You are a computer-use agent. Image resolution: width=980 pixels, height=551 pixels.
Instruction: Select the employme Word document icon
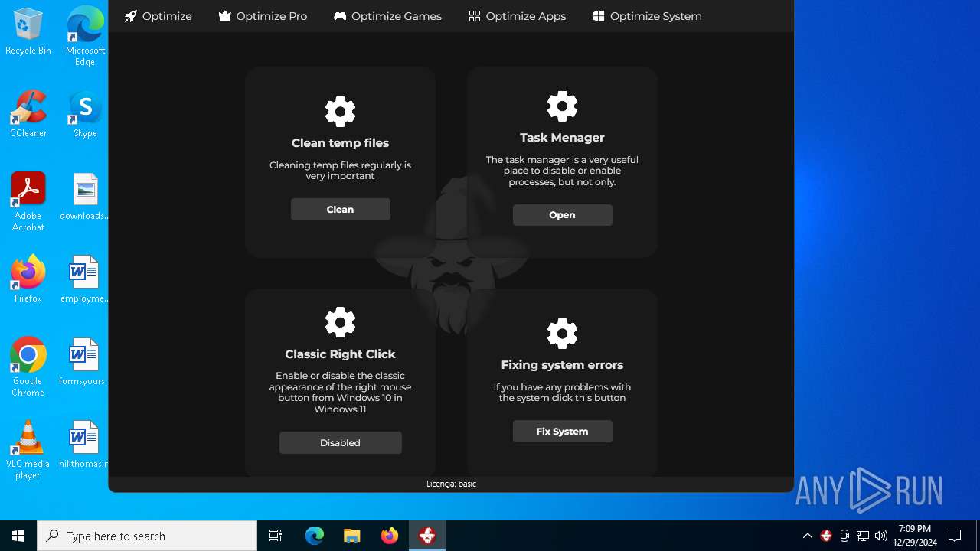click(x=85, y=279)
